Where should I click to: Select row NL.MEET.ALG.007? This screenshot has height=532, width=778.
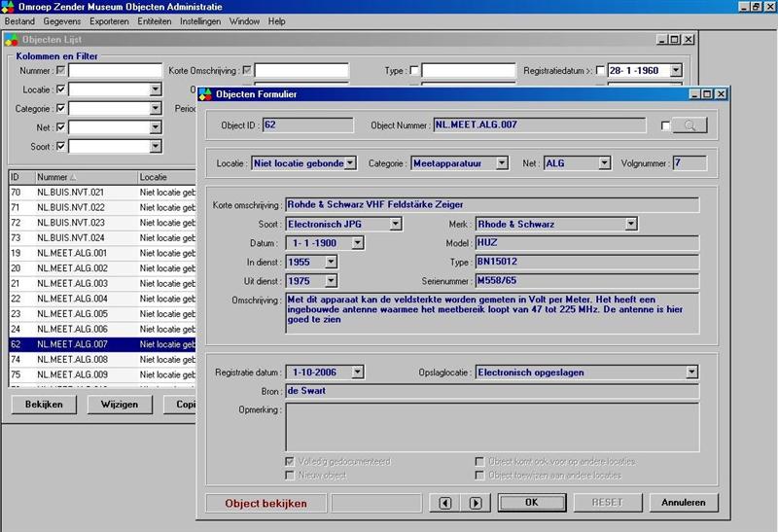[x=102, y=344]
